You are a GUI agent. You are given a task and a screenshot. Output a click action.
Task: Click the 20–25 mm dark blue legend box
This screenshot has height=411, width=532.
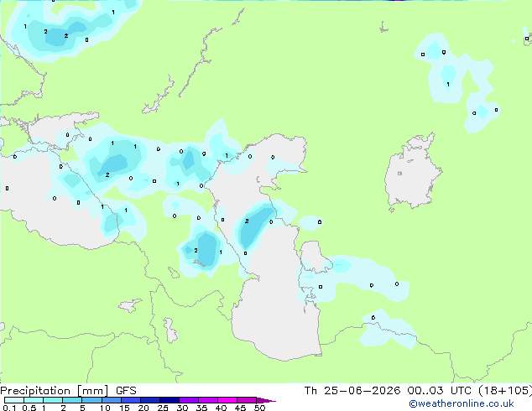(x=149, y=400)
